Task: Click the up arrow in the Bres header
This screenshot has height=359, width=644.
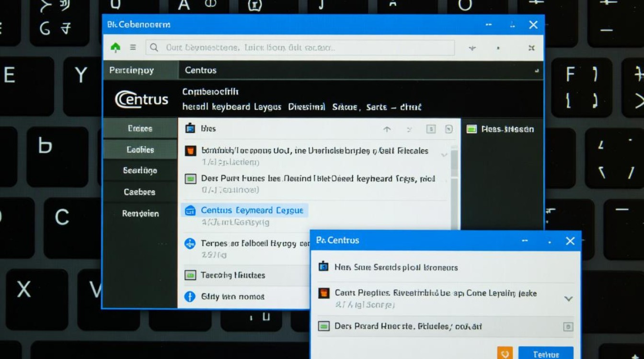Action: point(387,129)
